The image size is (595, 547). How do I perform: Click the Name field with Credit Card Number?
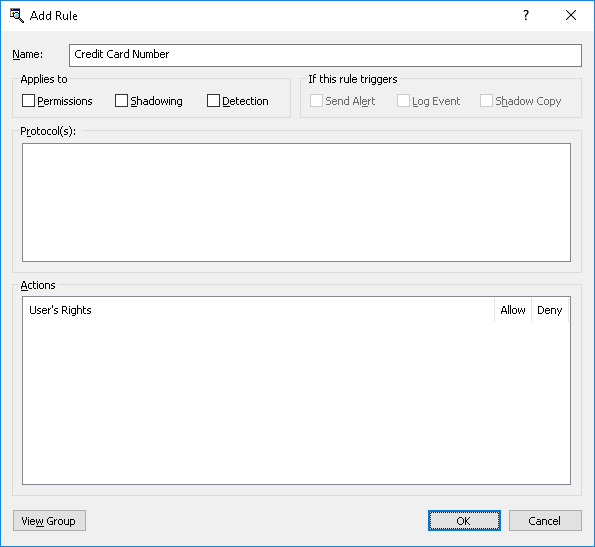coord(325,55)
